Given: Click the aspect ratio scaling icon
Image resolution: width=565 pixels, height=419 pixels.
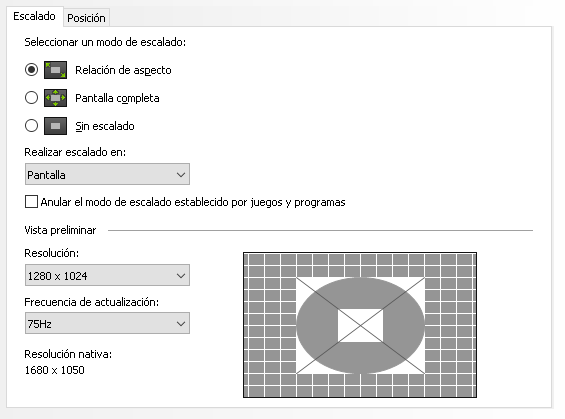Looking at the screenshot, I should 55,70.
